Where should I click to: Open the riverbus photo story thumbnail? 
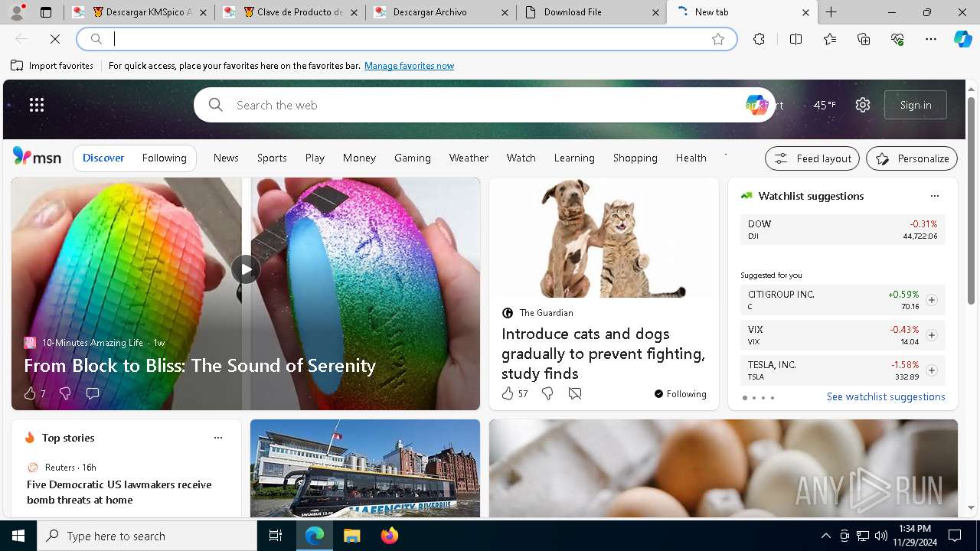click(x=365, y=468)
